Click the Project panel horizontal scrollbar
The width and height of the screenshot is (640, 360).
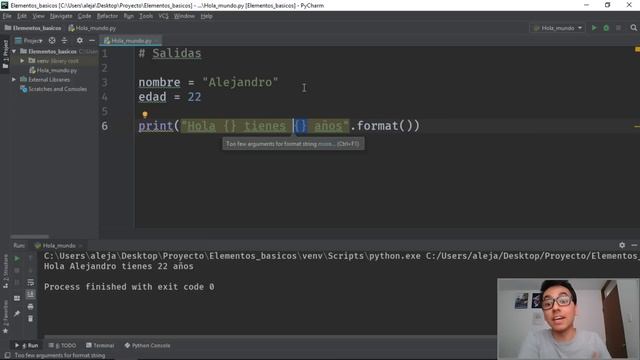point(29,236)
